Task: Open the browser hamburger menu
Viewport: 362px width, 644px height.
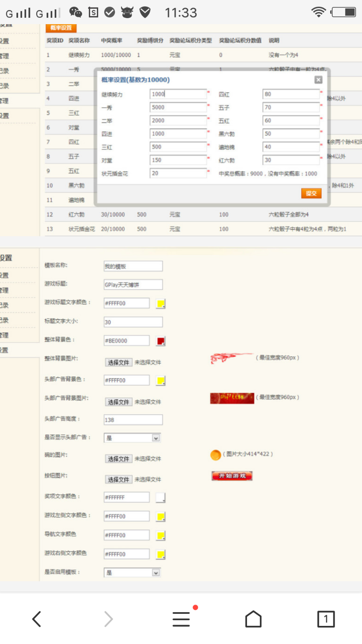Action: [181, 619]
